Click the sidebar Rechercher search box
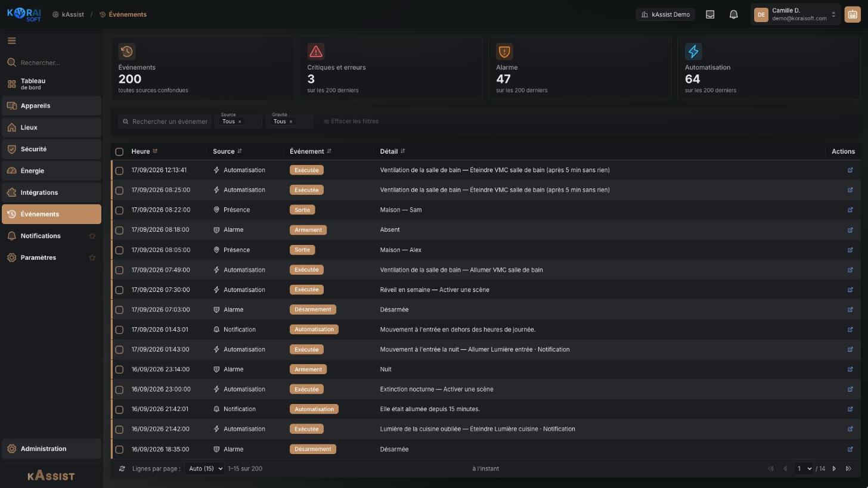The width and height of the screenshot is (868, 488). 51,63
